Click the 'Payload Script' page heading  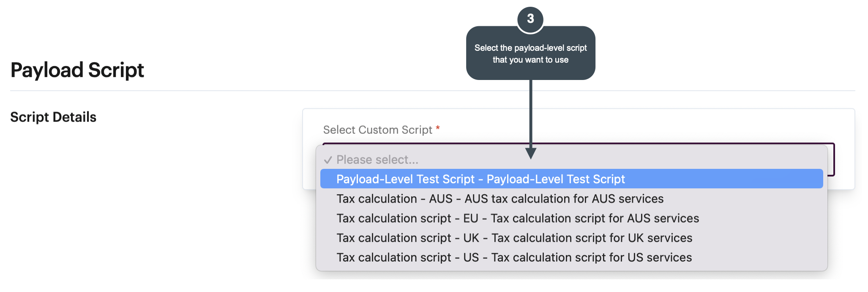77,70
